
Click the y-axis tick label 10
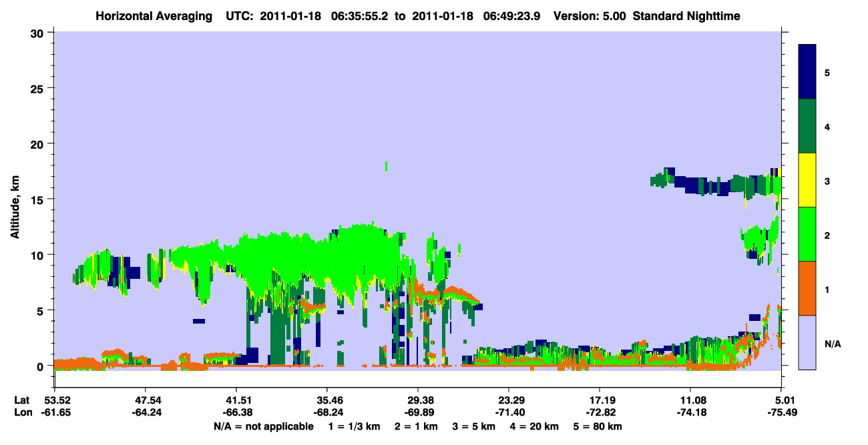pos(39,255)
